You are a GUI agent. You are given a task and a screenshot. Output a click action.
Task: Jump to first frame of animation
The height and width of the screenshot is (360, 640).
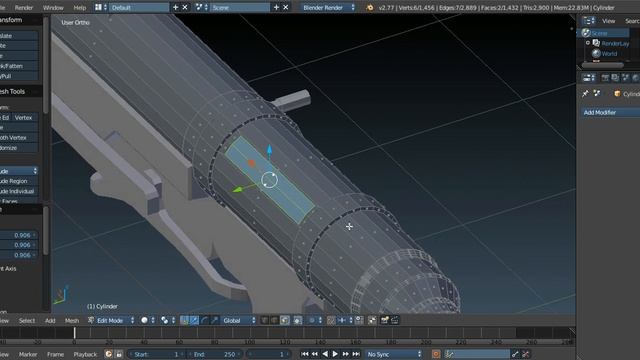pyautogui.click(x=304, y=354)
